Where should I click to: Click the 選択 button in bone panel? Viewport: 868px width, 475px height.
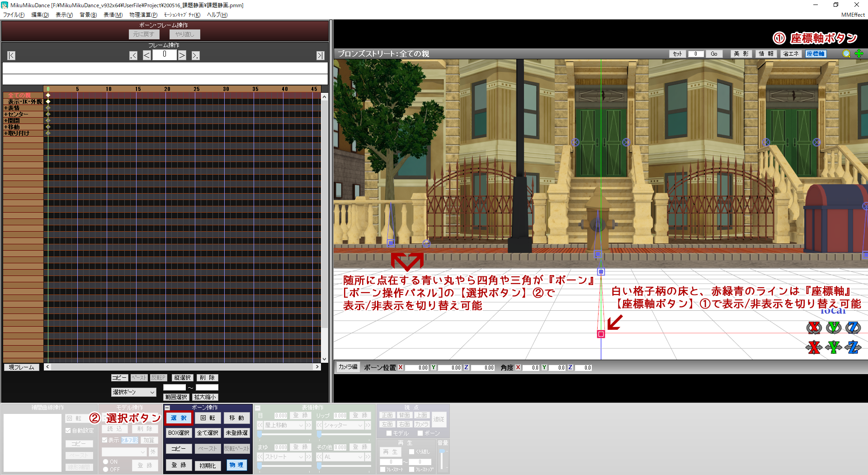point(179,418)
